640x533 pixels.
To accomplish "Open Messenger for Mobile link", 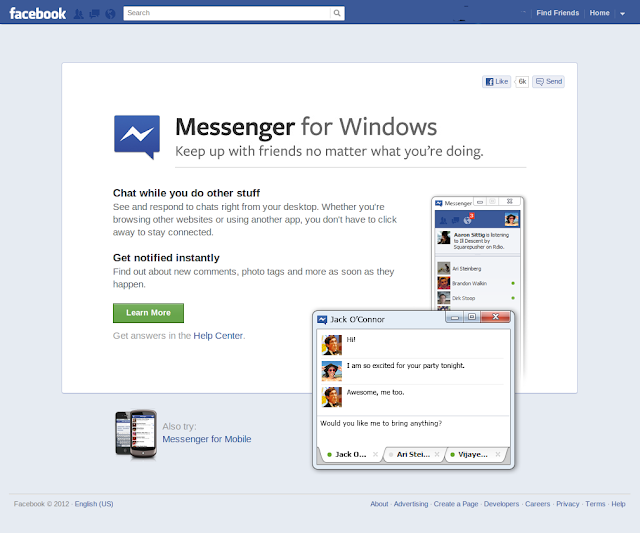I will [207, 439].
